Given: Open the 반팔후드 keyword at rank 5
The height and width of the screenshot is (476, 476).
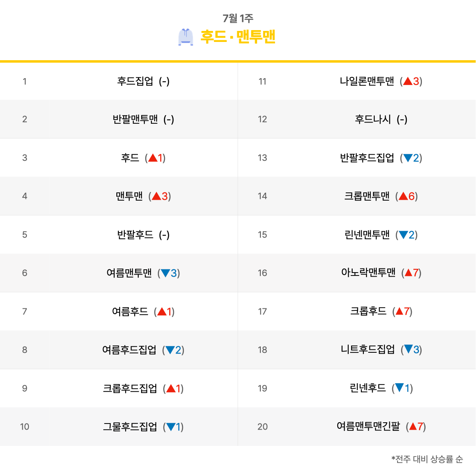Looking at the screenshot, I should point(135,234).
